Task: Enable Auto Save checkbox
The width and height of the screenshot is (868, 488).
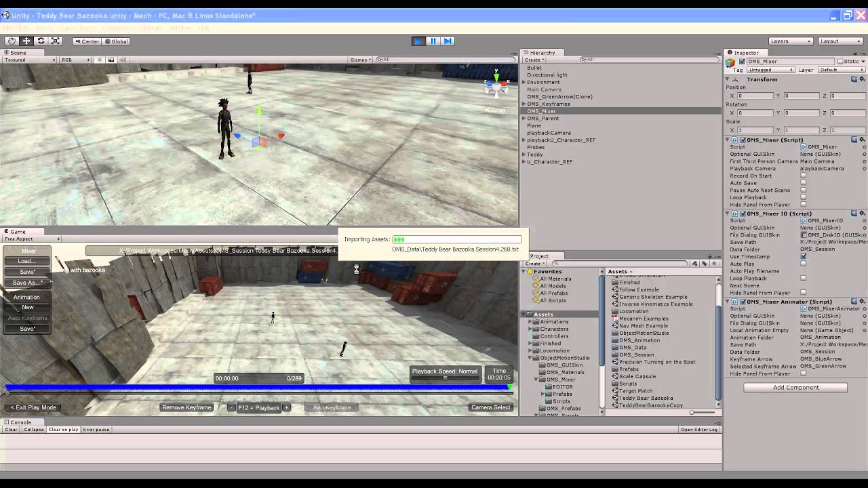Action: click(804, 183)
